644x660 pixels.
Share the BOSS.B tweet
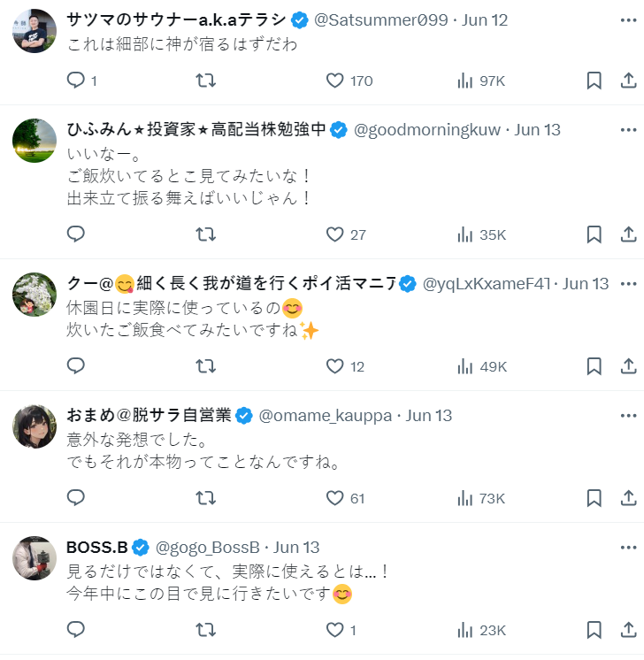[628, 630]
